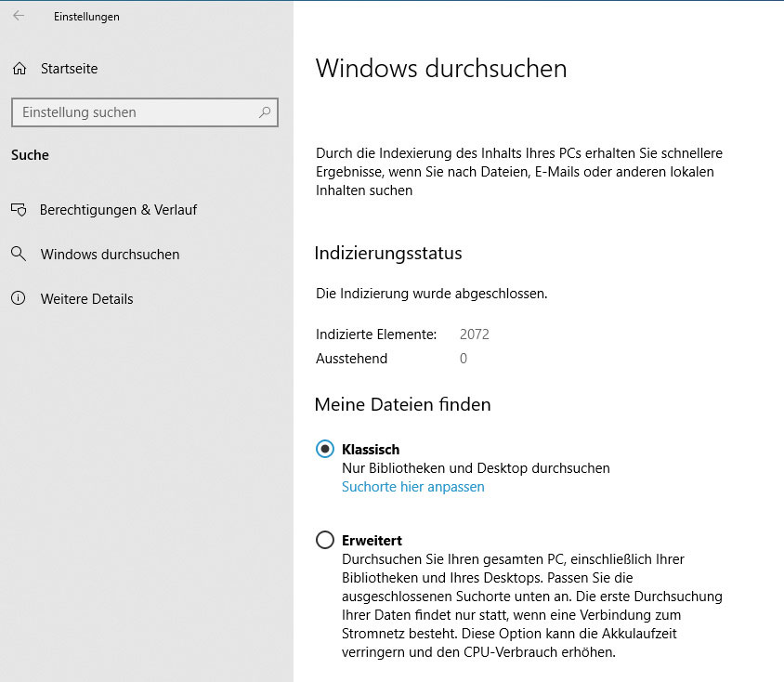Click the Berechtigungen & Verlauf shield icon
Screen dimensions: 784x682
point(19,209)
